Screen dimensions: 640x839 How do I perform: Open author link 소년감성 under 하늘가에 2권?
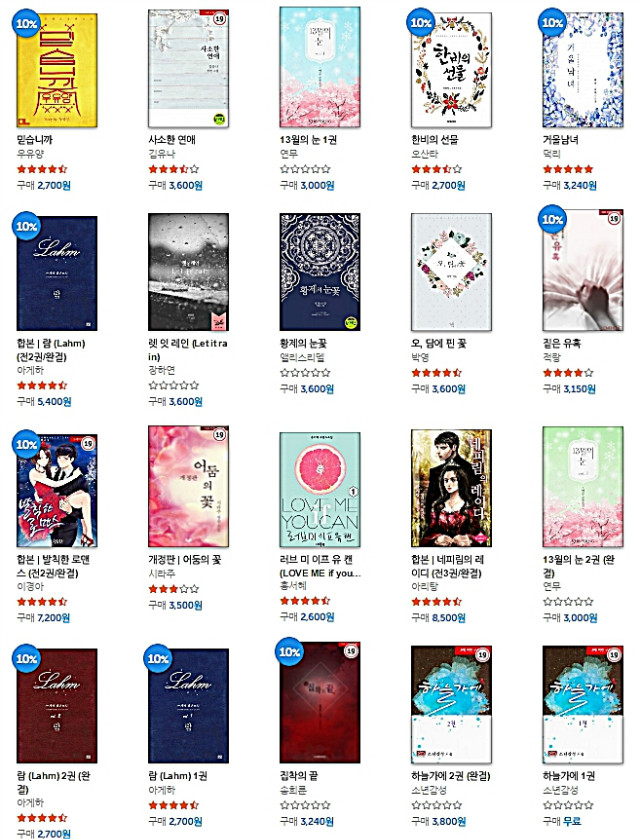(429, 790)
